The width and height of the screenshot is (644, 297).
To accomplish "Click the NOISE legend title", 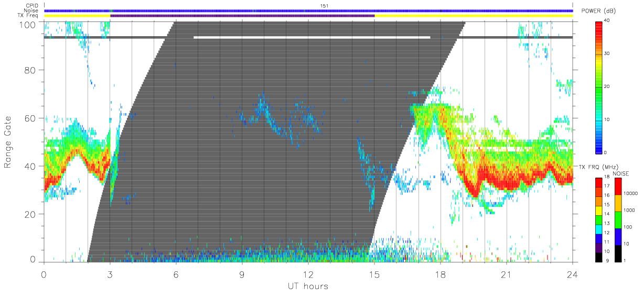I will [x=621, y=173].
